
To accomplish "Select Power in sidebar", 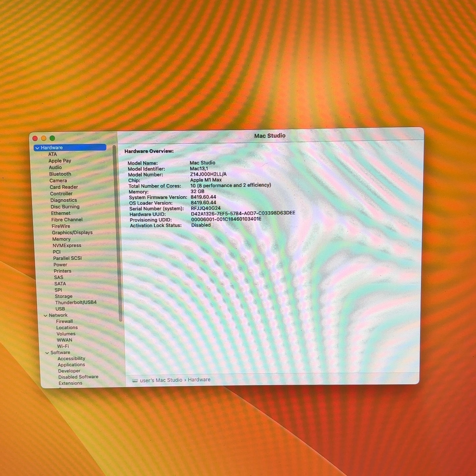I will 60,265.
